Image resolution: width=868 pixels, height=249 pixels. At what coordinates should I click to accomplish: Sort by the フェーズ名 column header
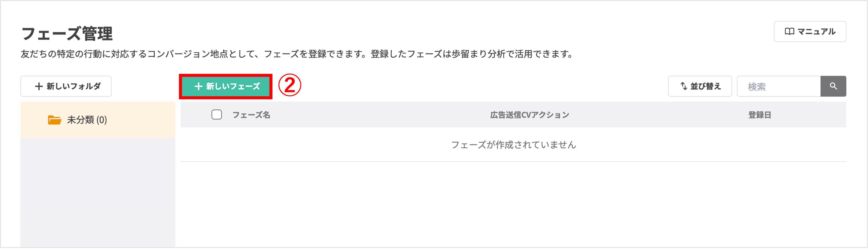(x=251, y=115)
